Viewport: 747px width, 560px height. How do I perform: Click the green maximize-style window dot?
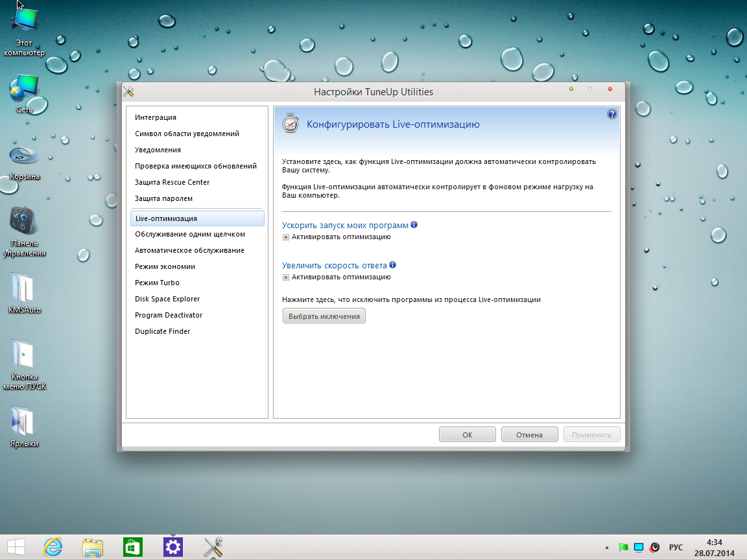[571, 89]
